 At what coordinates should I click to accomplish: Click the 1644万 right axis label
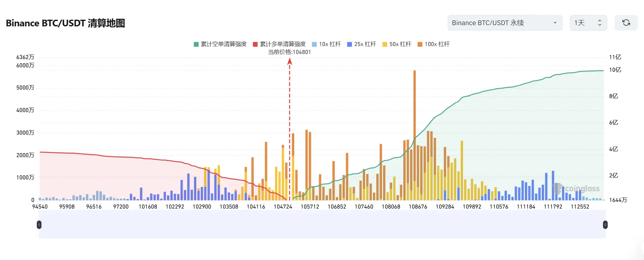click(x=618, y=200)
